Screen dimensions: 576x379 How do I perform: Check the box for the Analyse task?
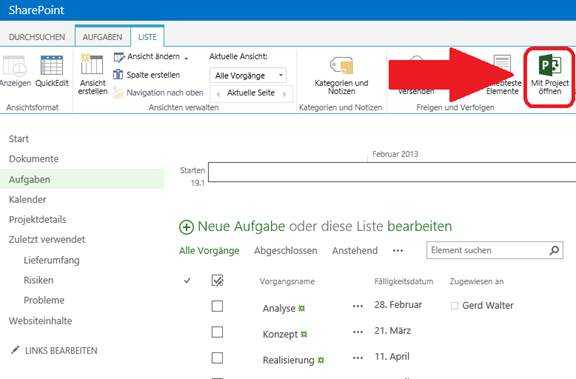(217, 306)
